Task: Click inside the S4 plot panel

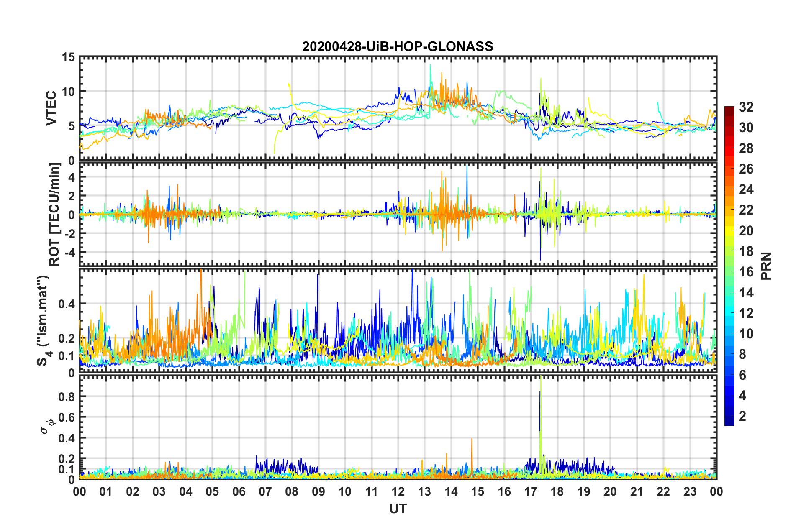Action: point(398,321)
